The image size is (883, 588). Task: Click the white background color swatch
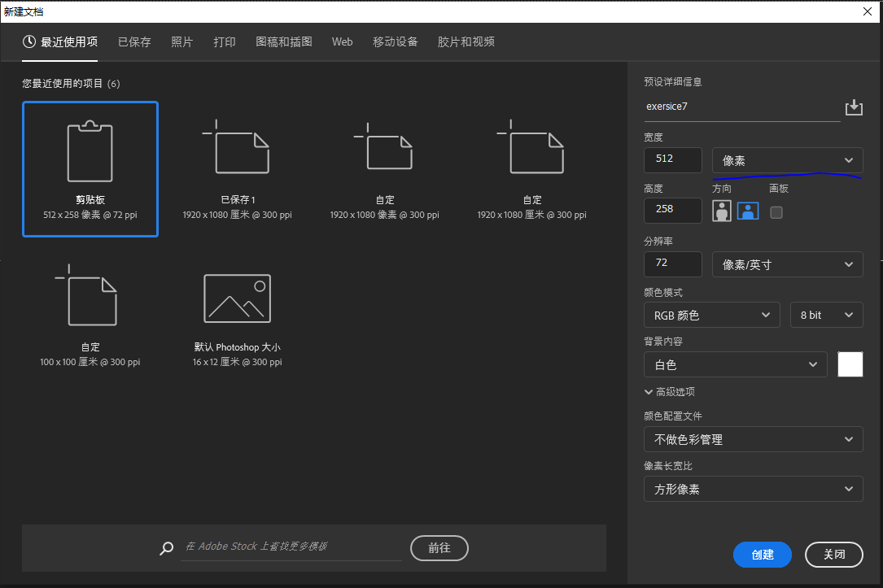pos(850,364)
